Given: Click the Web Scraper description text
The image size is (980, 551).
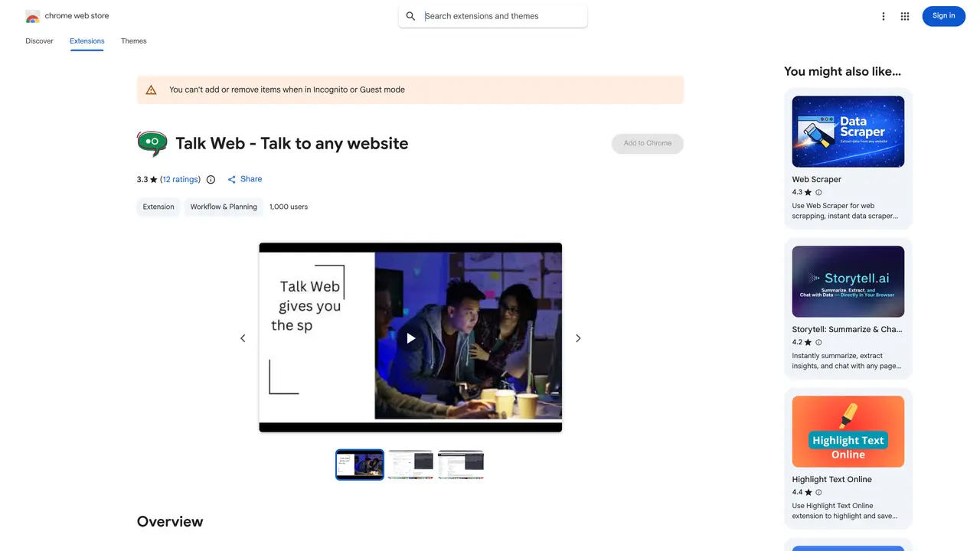Looking at the screenshot, I should coord(845,211).
